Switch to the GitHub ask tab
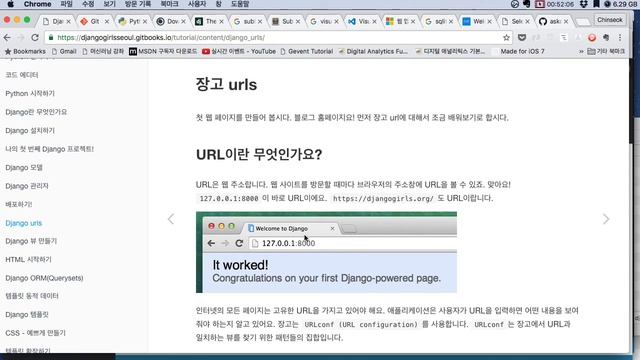 [x=552, y=21]
